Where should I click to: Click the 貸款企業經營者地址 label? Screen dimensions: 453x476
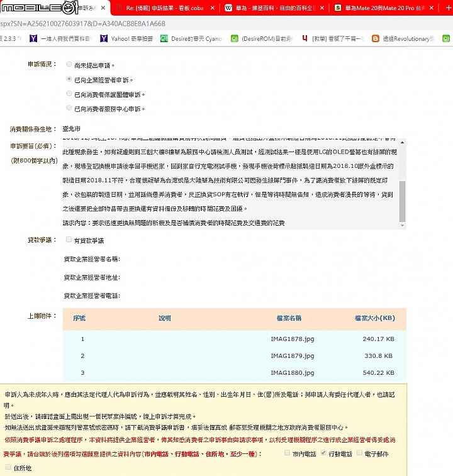click(92, 277)
